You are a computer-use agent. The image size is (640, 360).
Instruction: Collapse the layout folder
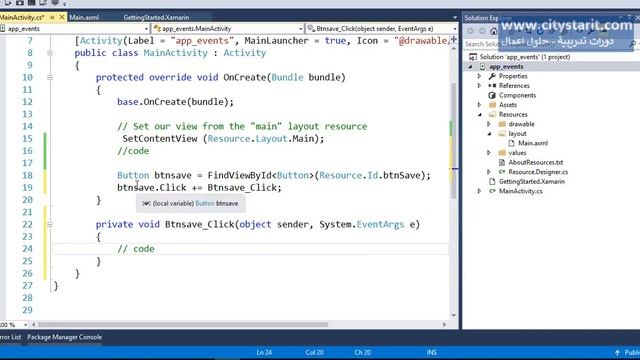(x=489, y=134)
